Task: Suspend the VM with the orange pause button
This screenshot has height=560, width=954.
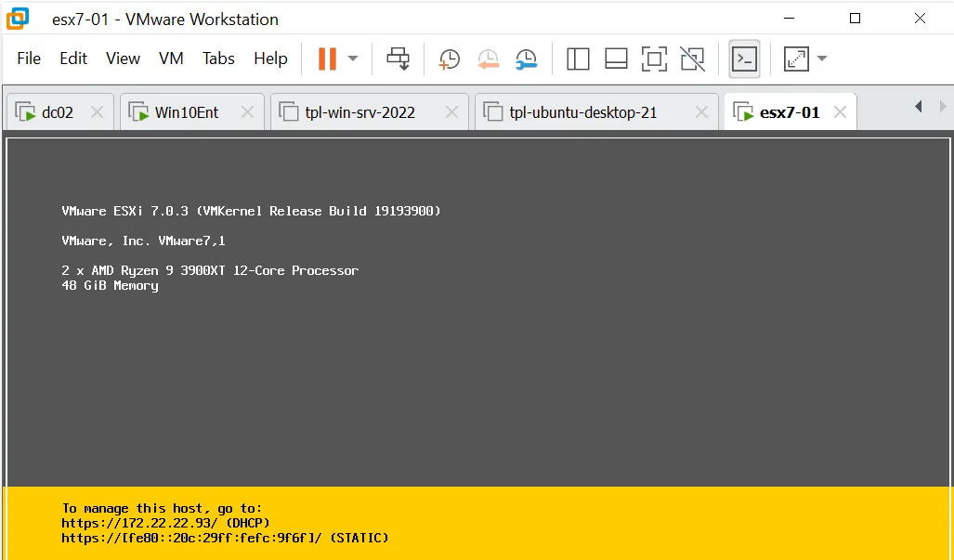Action: click(x=327, y=59)
